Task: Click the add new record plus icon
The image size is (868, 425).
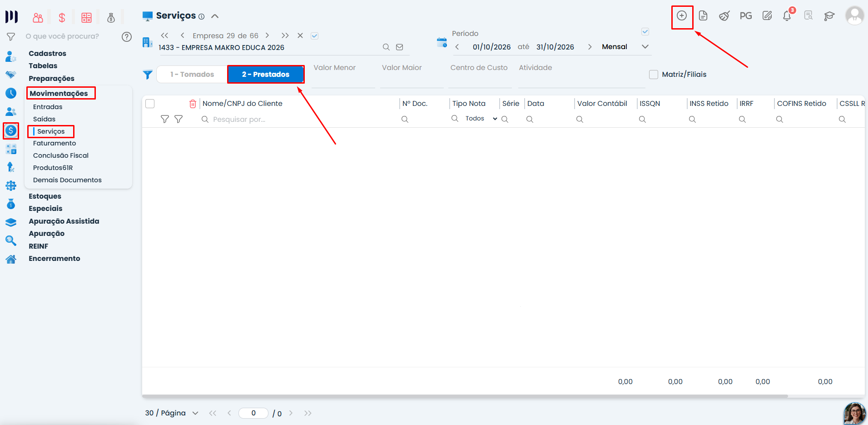Action: click(681, 16)
